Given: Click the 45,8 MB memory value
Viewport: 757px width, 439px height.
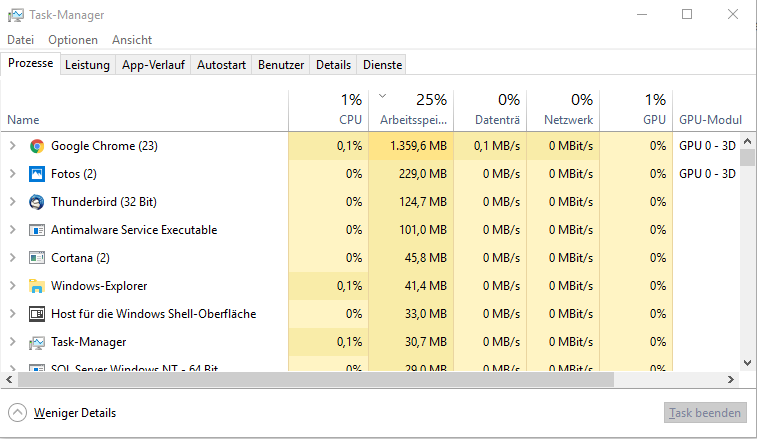Looking at the screenshot, I should pyautogui.click(x=426, y=258).
